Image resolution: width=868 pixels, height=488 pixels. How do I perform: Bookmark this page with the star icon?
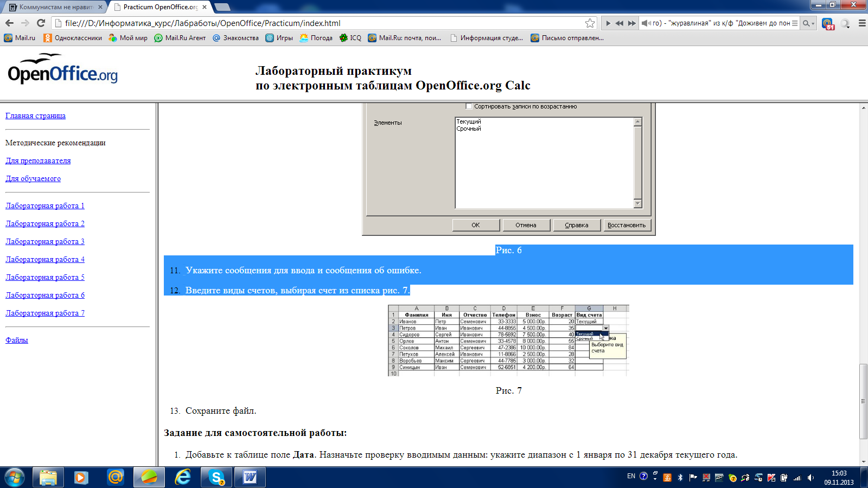pyautogui.click(x=590, y=23)
